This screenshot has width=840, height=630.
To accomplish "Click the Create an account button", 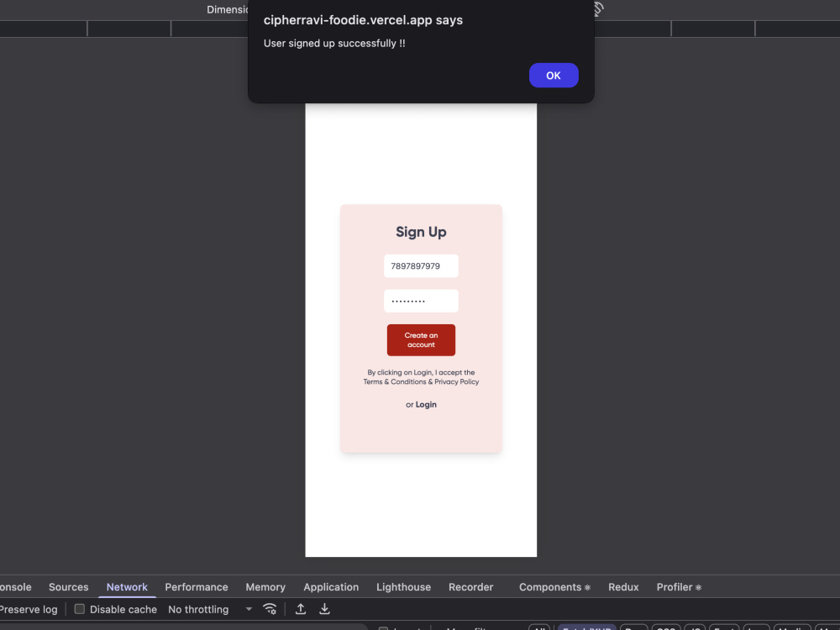I will coord(421,340).
